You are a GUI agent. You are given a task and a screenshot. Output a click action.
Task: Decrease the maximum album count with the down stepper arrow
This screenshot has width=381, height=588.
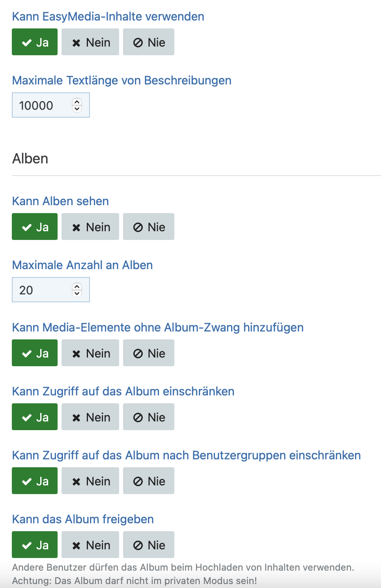(x=77, y=293)
